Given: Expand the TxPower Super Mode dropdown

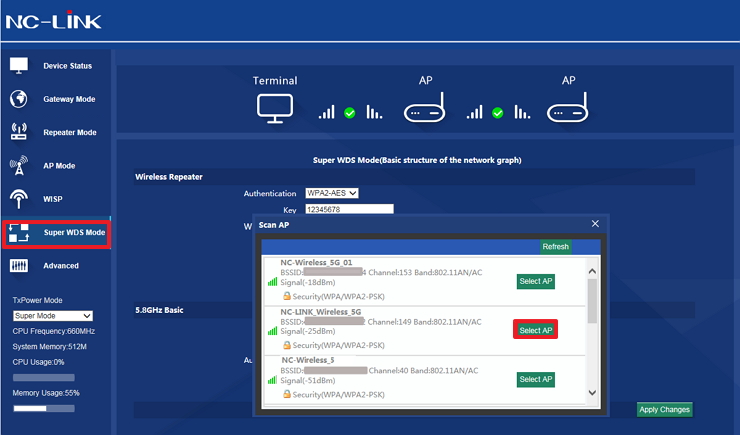Looking at the screenshot, I should (x=53, y=316).
